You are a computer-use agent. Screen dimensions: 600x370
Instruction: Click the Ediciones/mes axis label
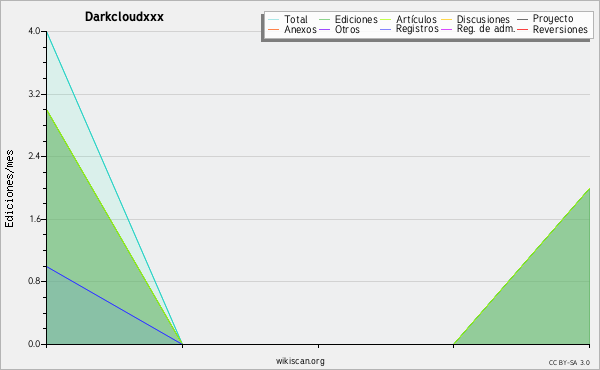pyautogui.click(x=9, y=189)
